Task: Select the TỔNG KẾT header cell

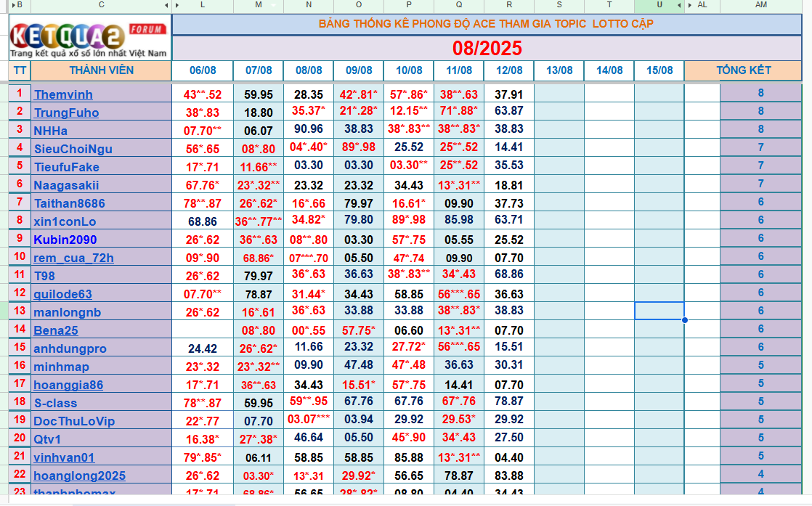Action: click(743, 70)
